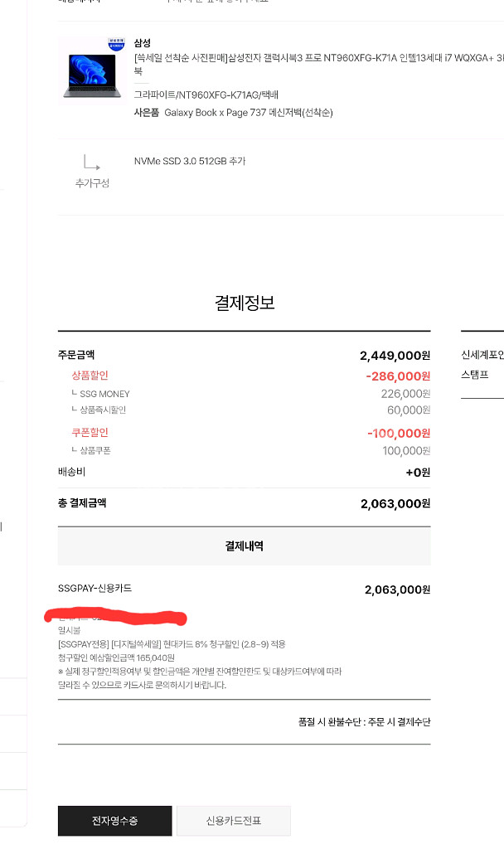Click the Samsung laptop product thumbnail
504x849 pixels.
92,70
